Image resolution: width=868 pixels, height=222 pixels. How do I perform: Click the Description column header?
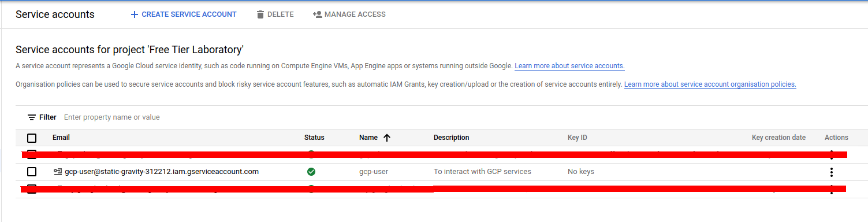pos(452,138)
